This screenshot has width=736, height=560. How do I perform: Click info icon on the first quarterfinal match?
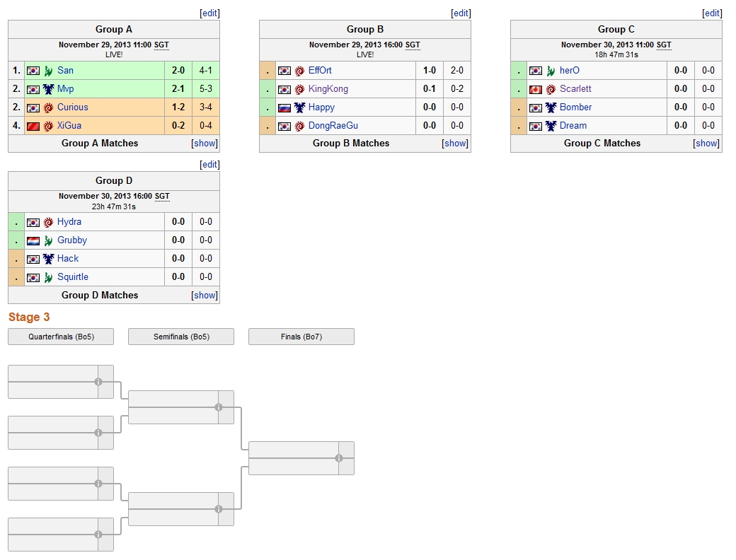[98, 382]
